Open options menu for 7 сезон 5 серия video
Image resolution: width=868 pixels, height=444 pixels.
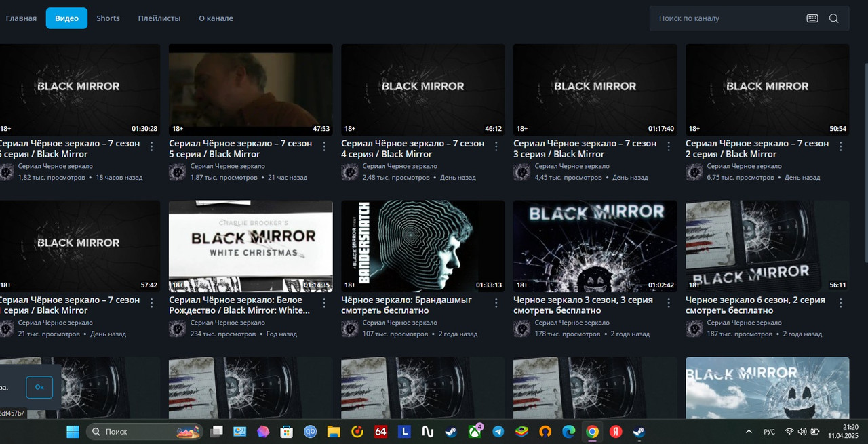[x=324, y=146]
